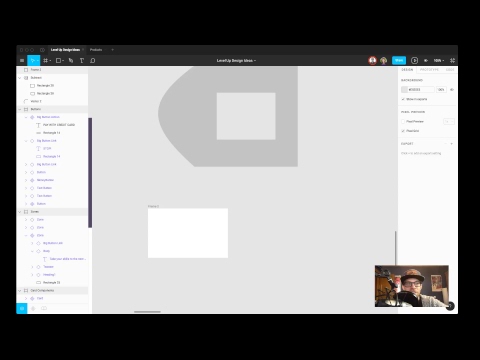This screenshot has height=360, width=480.
Task: Click the background color swatch
Action: 404,90
